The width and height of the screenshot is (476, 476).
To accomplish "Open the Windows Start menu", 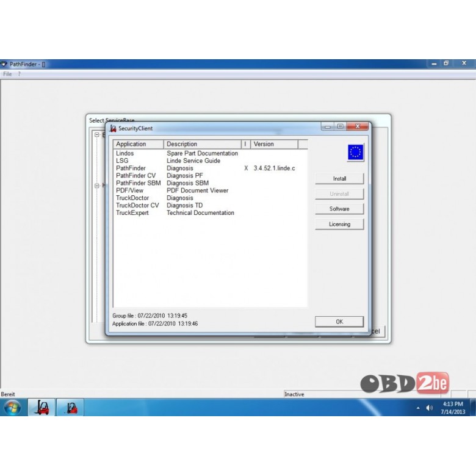I will click(13, 408).
